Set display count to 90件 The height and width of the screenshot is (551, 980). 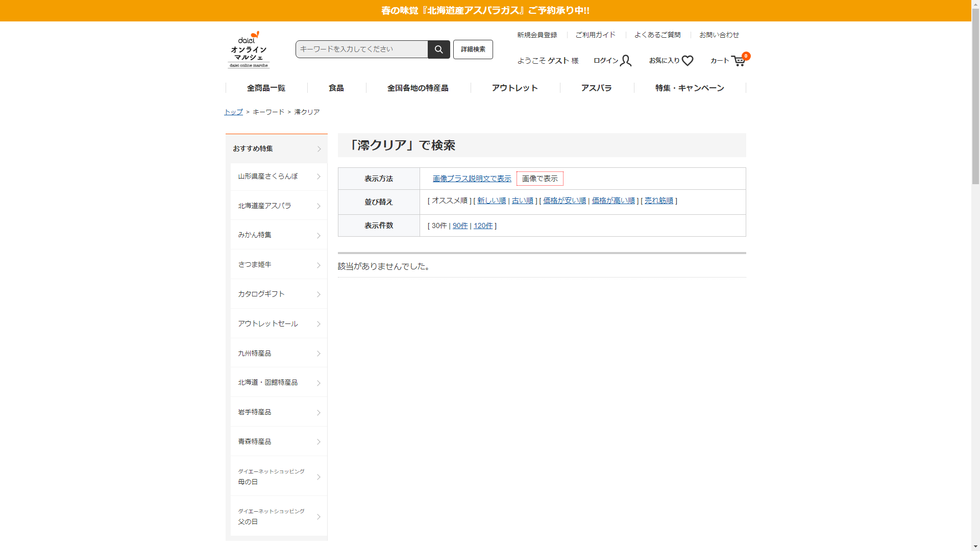click(460, 226)
